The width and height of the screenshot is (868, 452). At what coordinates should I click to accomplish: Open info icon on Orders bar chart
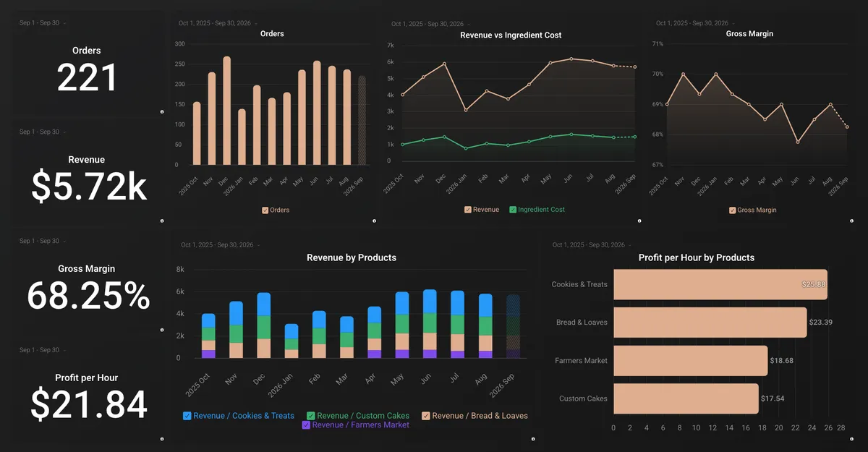tap(374, 221)
